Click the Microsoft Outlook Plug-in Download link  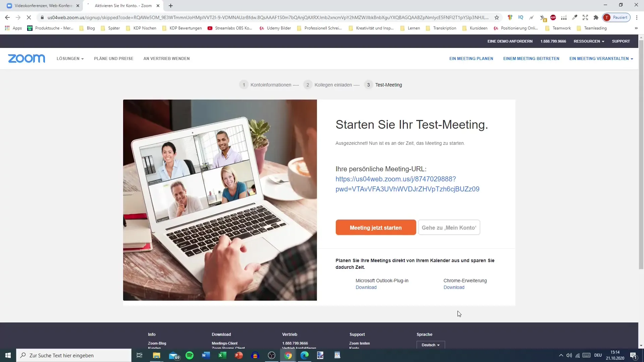(x=365, y=287)
